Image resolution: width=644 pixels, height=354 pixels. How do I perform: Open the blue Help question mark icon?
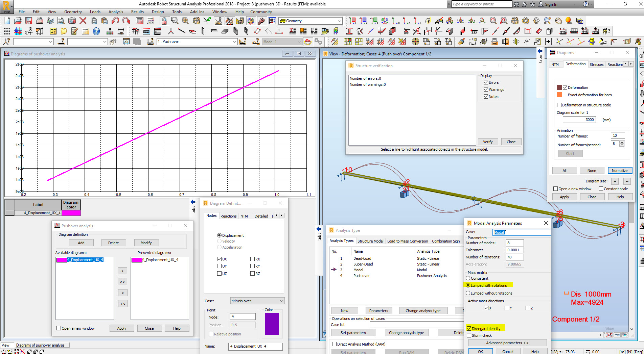point(96,31)
